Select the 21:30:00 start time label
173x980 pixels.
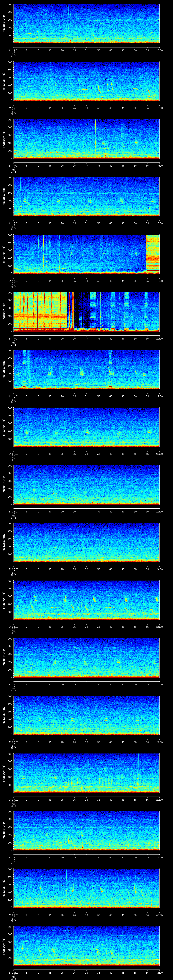coord(13,972)
